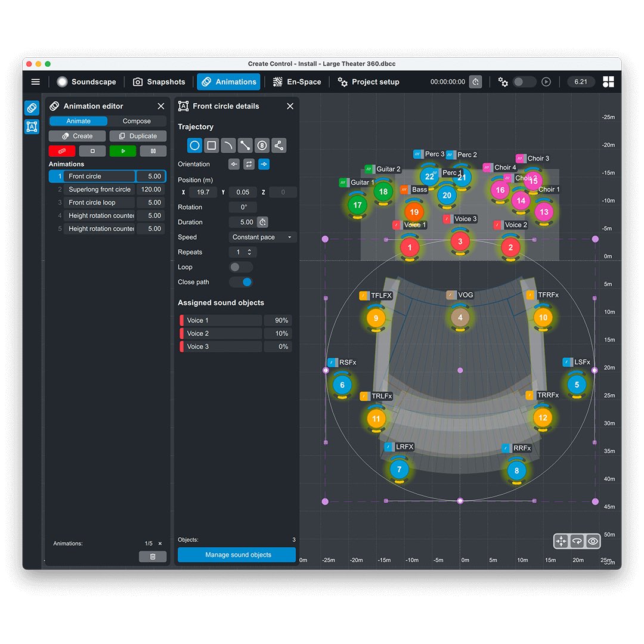
Task: Click the pause animation button
Action: coord(153,151)
